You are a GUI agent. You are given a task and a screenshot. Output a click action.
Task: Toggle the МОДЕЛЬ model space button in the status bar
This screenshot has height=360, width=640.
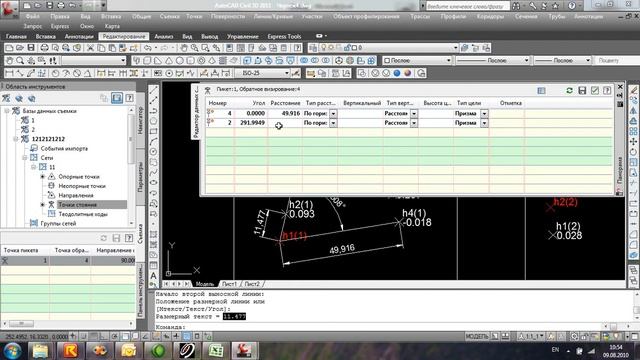[x=477, y=336]
